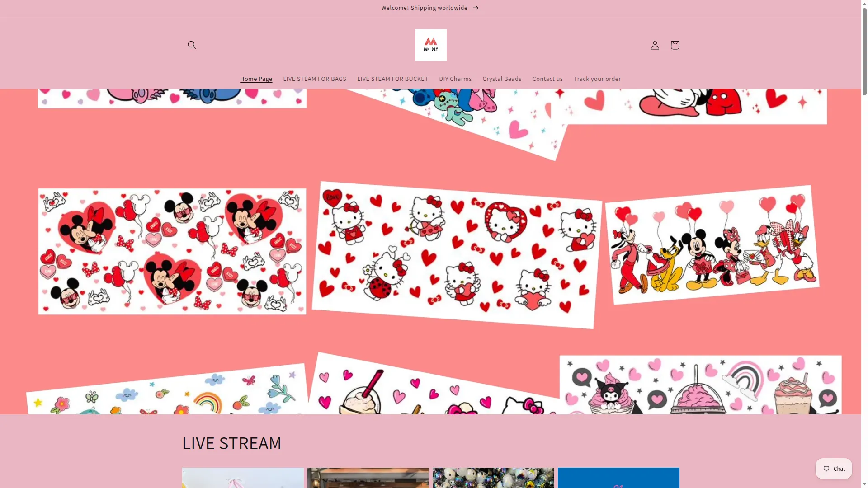
Task: Open the account log in icon
Action: point(655,45)
